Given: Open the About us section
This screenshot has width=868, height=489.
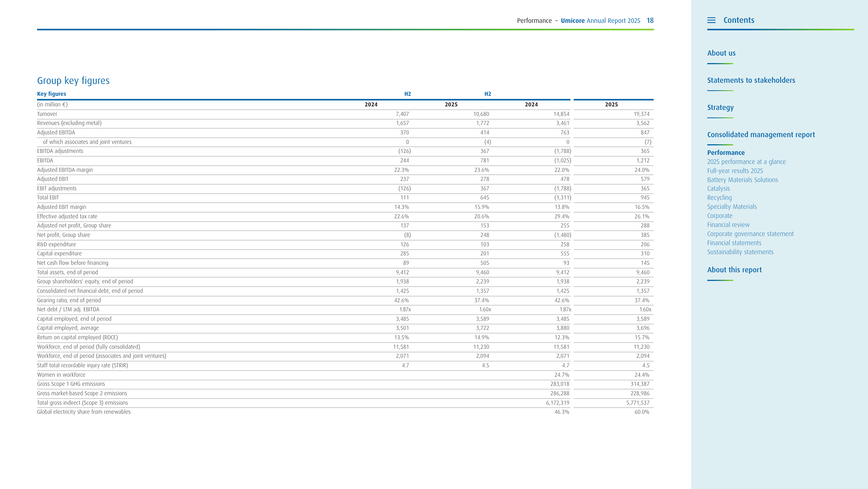Looking at the screenshot, I should pyautogui.click(x=721, y=53).
